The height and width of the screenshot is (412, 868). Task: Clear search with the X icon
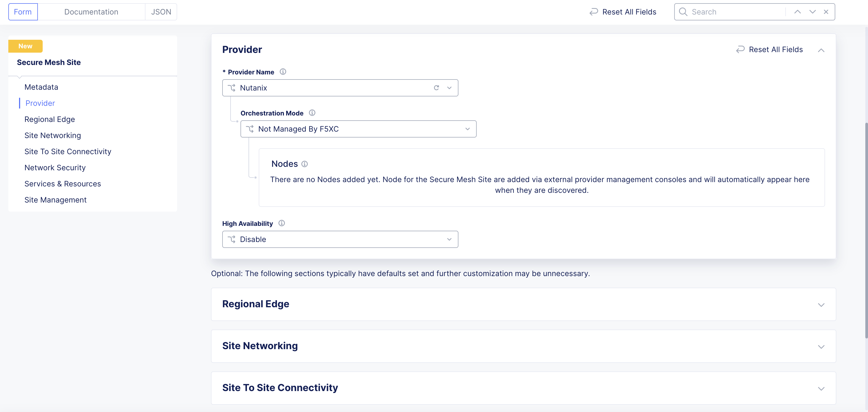(826, 12)
